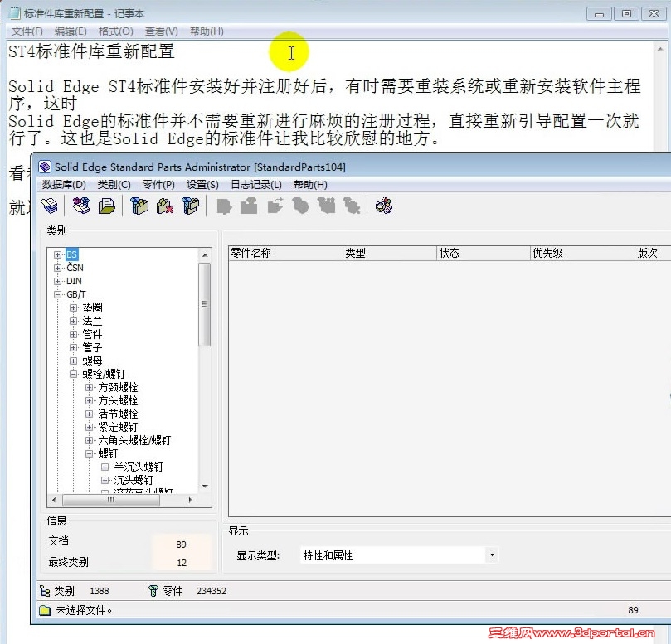
Task: Open the 帮助(H) menu in Standard Parts
Action: [310, 185]
